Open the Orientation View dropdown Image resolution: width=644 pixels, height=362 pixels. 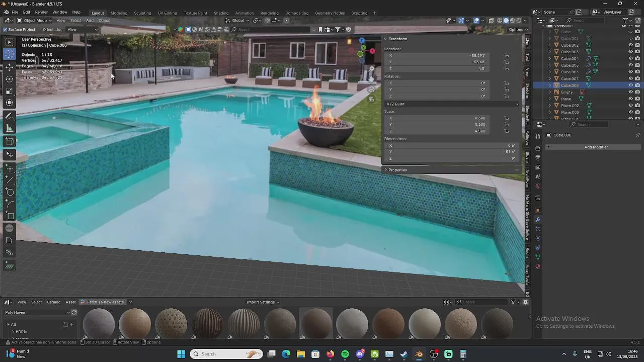pos(83,30)
